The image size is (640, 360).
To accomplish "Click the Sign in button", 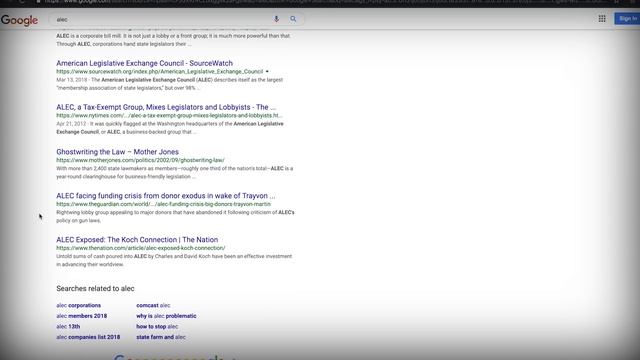I will coord(627,19).
